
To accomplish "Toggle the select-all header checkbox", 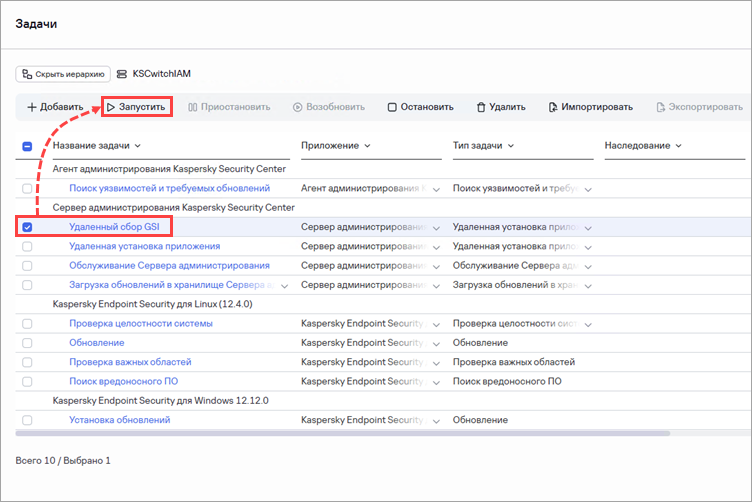I will [27, 146].
